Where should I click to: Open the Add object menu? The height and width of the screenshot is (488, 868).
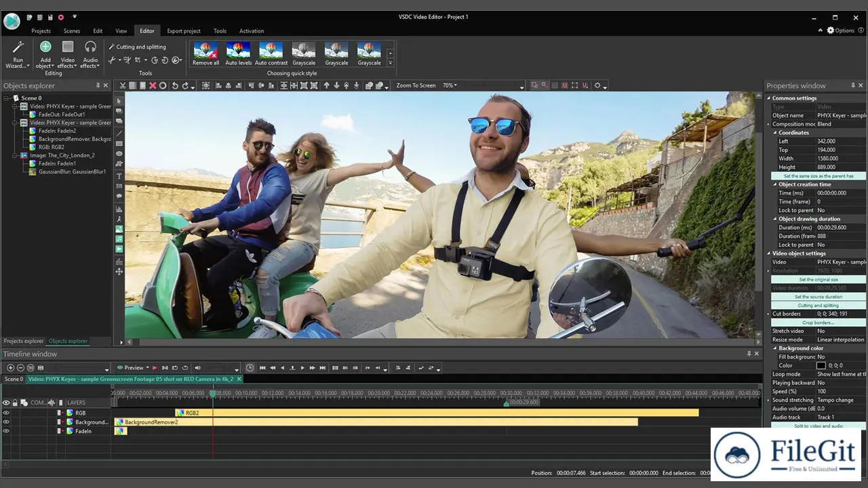tap(45, 54)
